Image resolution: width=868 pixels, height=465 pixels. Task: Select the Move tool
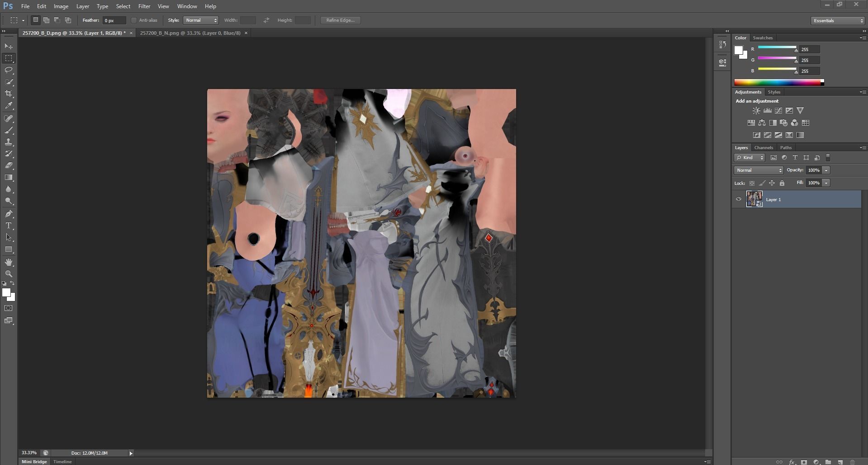pyautogui.click(x=9, y=47)
